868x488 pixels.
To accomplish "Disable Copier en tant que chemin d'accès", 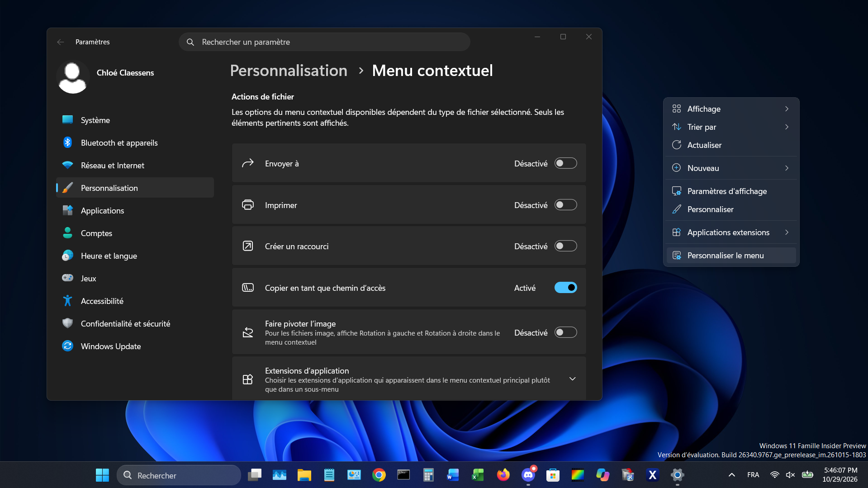I will (566, 288).
